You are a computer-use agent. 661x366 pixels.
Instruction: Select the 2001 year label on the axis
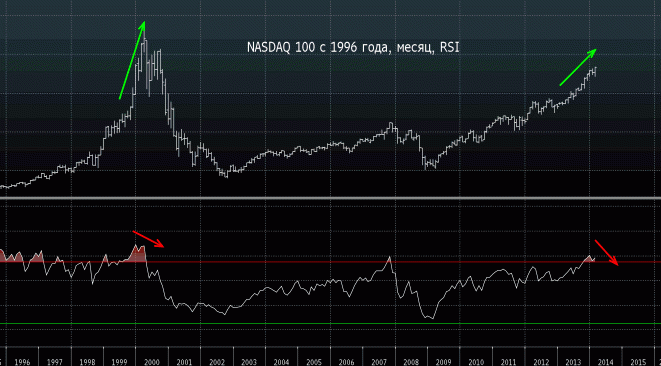click(184, 362)
